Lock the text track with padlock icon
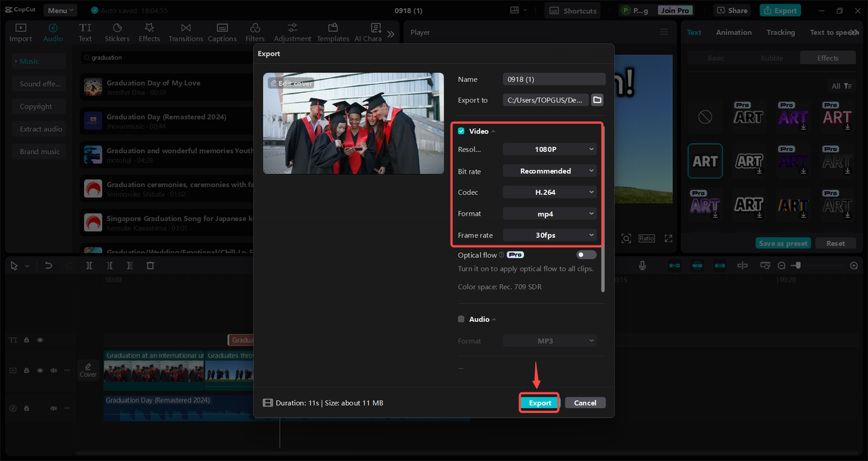Viewport: 868px width, 461px height. [26, 340]
